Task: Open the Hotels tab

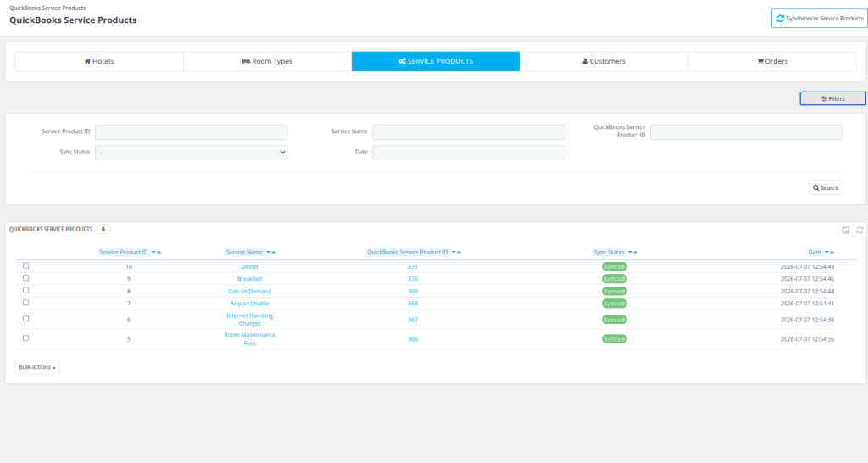Action: coord(99,61)
